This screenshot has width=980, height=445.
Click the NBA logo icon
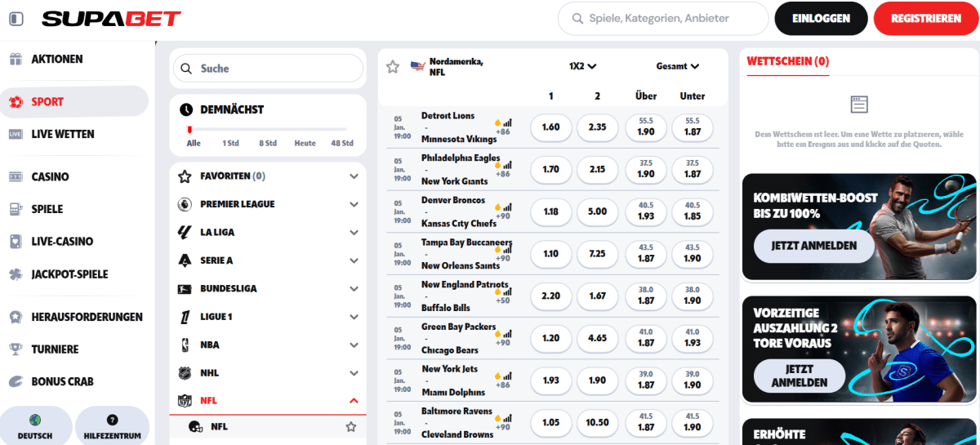[185, 345]
